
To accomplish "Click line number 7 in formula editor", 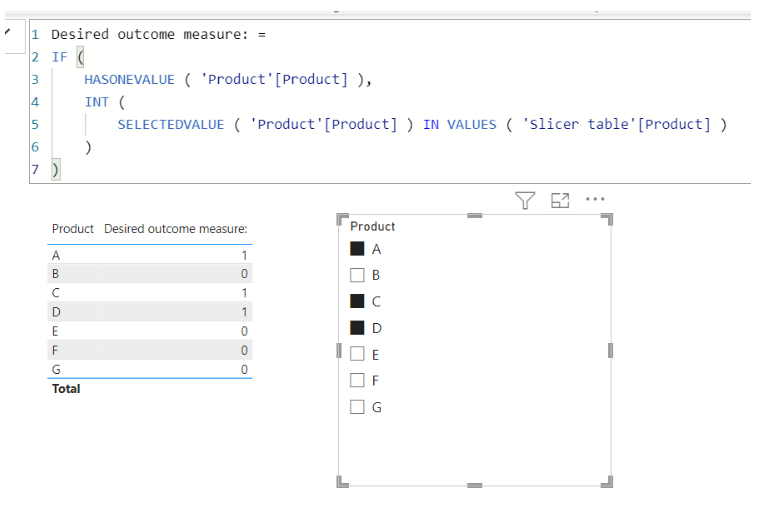I will point(35,169).
